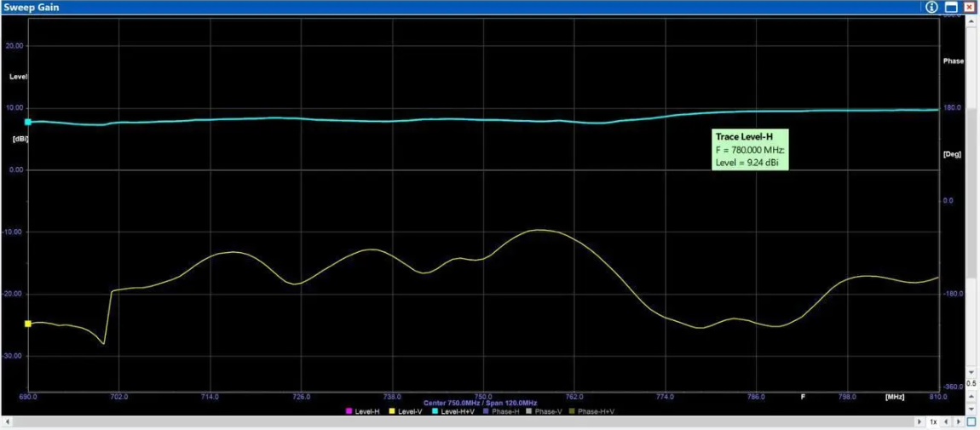Click the vertical scrollbar up arrow at top
The width and height of the screenshot is (980, 430).
coord(971,21)
